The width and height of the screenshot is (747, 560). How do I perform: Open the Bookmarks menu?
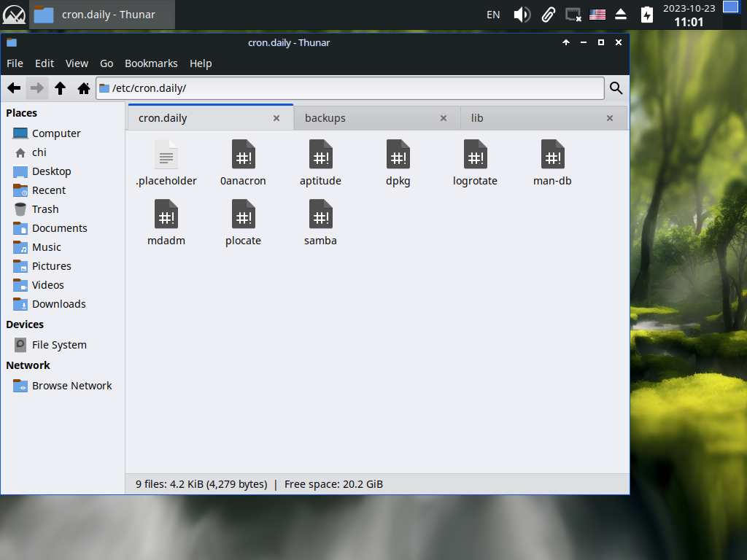point(151,63)
